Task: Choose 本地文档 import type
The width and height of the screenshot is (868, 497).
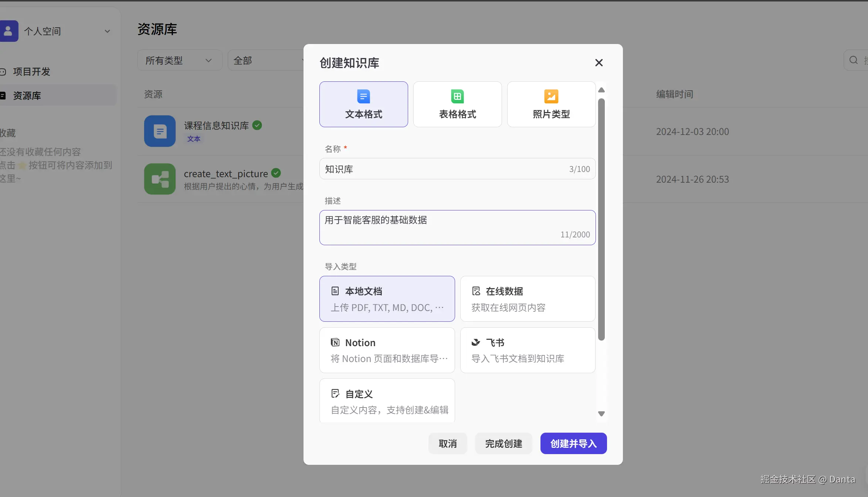Action: click(x=387, y=299)
